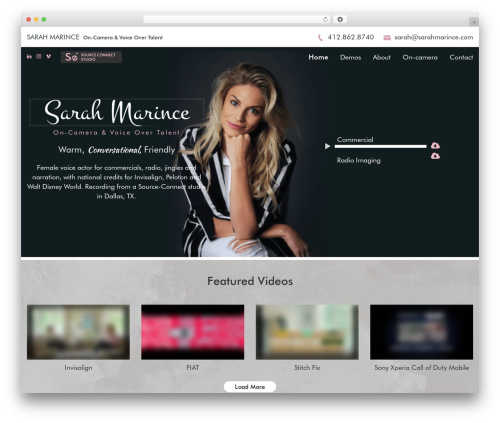Click the Stitch Fix video caption
The image size is (500, 423).
tap(307, 368)
